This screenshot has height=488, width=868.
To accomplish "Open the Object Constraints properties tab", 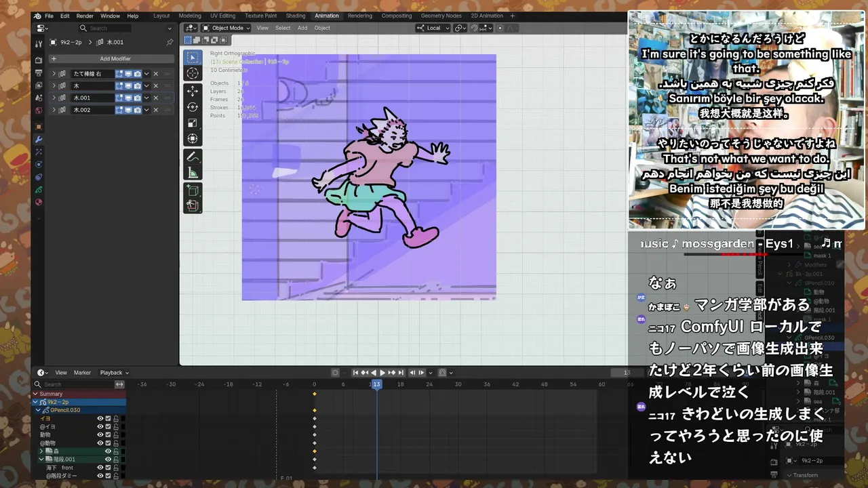I will pyautogui.click(x=39, y=177).
